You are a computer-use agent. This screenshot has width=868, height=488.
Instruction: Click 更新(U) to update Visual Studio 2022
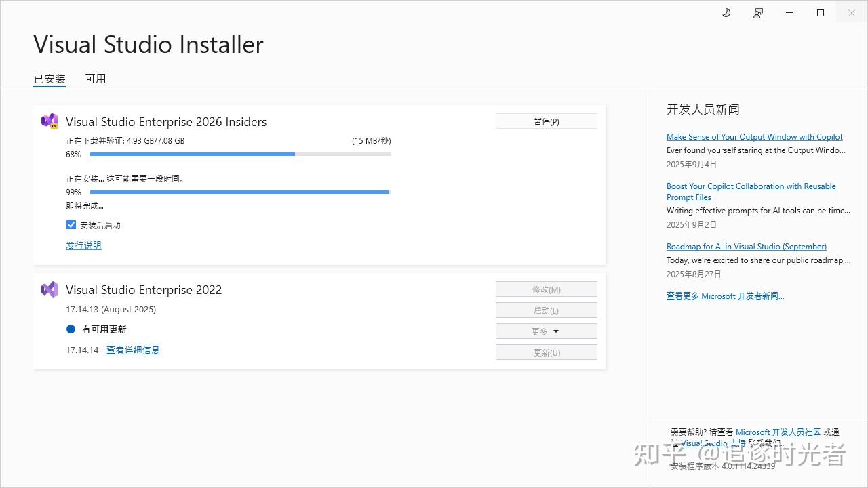point(546,352)
